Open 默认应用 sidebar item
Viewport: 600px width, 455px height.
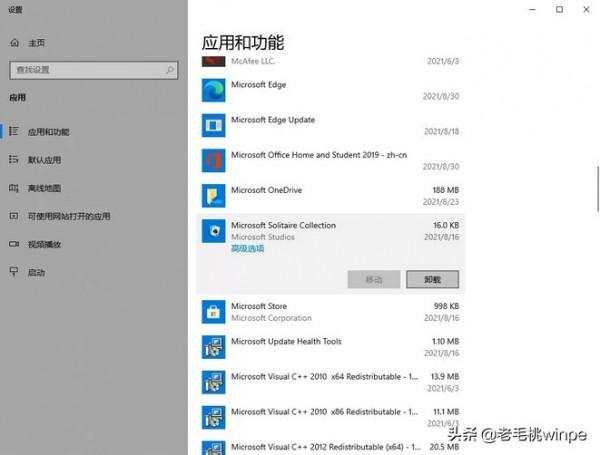point(94,160)
